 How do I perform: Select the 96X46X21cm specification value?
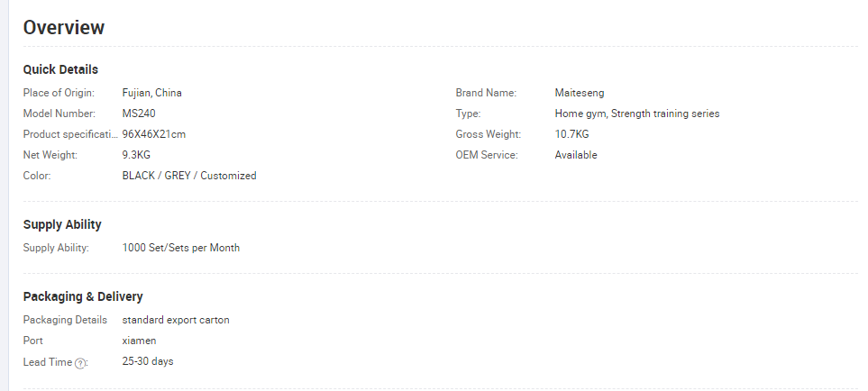(x=154, y=134)
